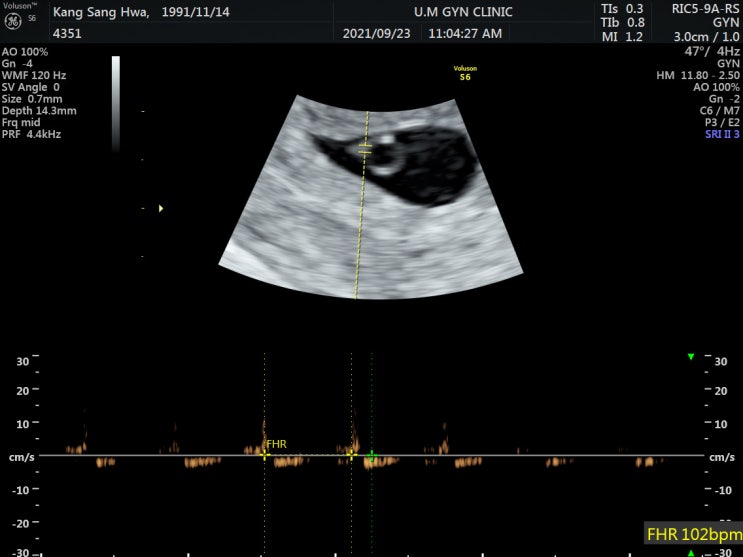The width and height of the screenshot is (743, 557).
Task: Click the TIs 0.3 value
Action: 622,9
